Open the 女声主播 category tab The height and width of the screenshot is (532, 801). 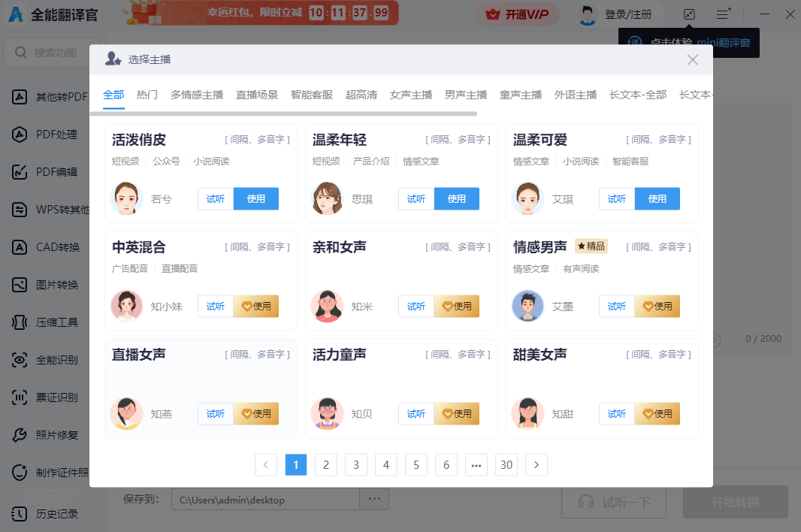tap(410, 95)
